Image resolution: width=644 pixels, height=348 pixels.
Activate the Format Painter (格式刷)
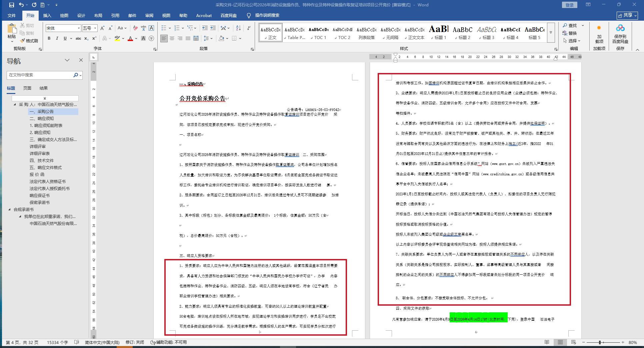pyautogui.click(x=29, y=41)
